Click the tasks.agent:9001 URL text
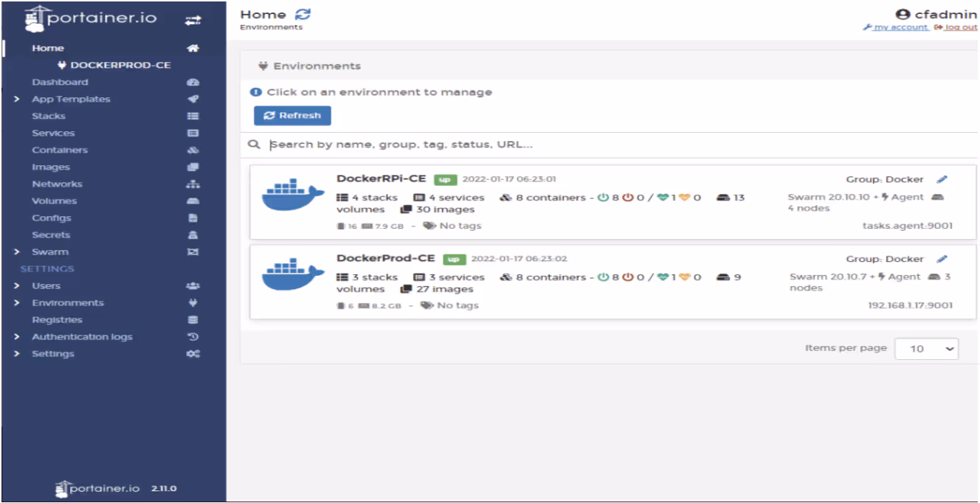 tap(908, 226)
